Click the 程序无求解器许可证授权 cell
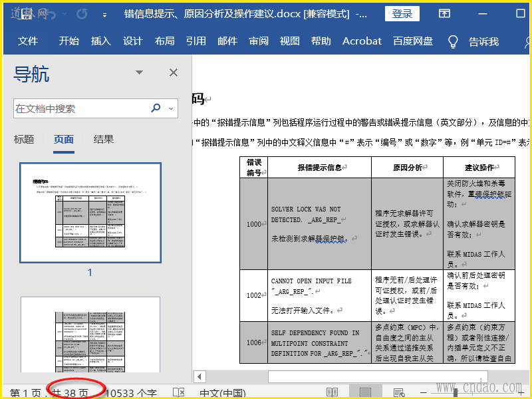Screen dimensions: 532x399 pos(407,224)
